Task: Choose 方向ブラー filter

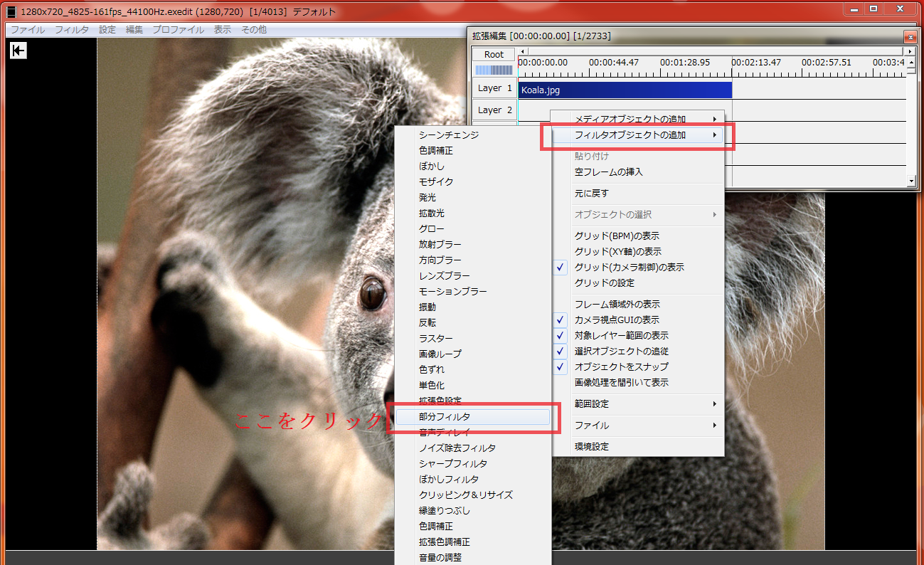Action: [x=473, y=260]
